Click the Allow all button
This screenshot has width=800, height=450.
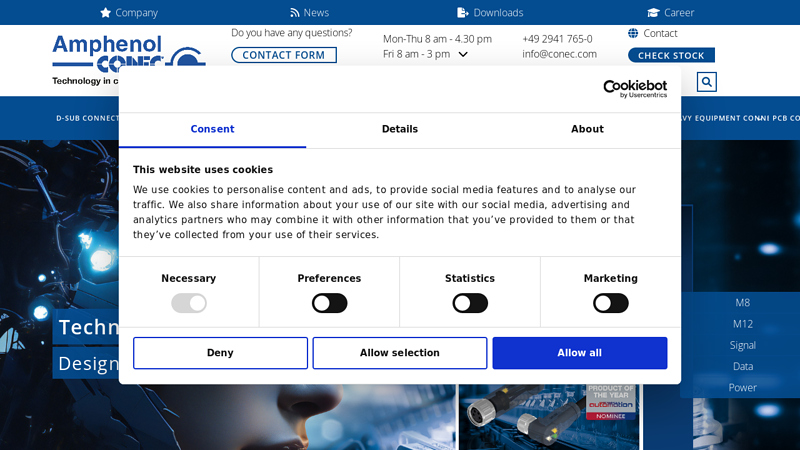[580, 353]
